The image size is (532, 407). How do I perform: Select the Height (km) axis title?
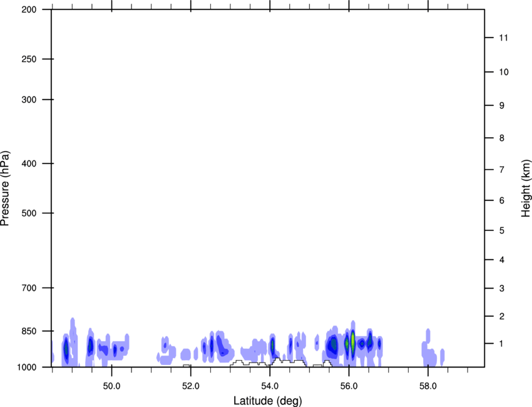tap(526, 188)
